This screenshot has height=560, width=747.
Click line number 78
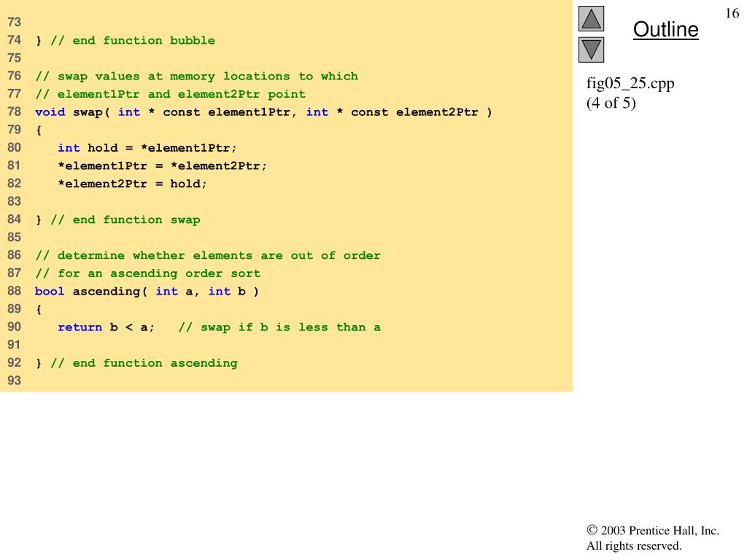coord(15,112)
